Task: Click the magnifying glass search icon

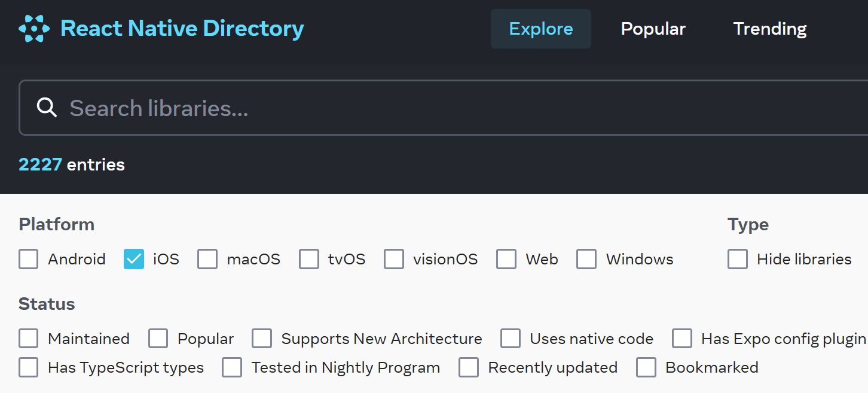Action: pyautogui.click(x=47, y=108)
